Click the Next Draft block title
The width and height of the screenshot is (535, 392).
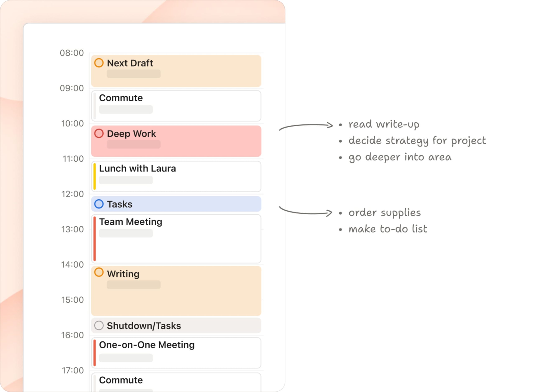click(x=130, y=63)
